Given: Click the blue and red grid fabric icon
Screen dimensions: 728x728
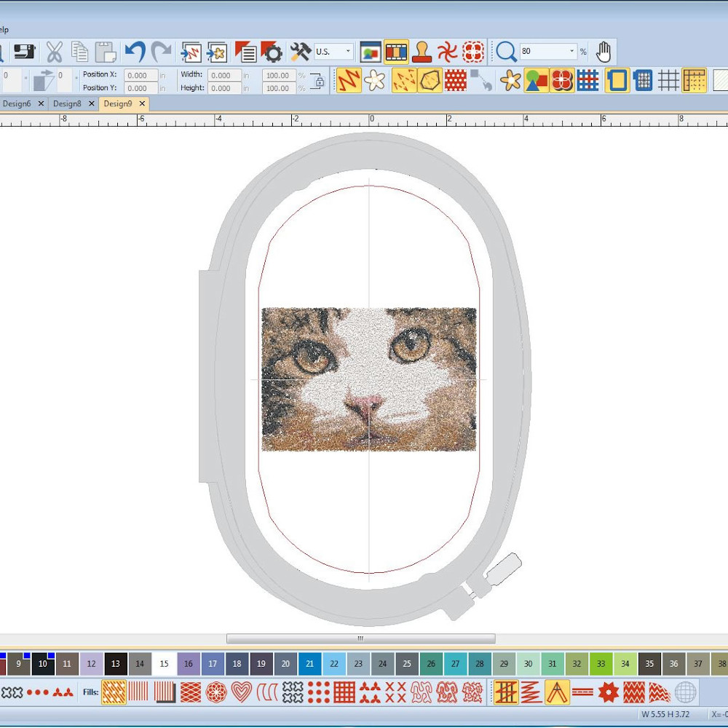Looking at the screenshot, I should pyautogui.click(x=587, y=80).
